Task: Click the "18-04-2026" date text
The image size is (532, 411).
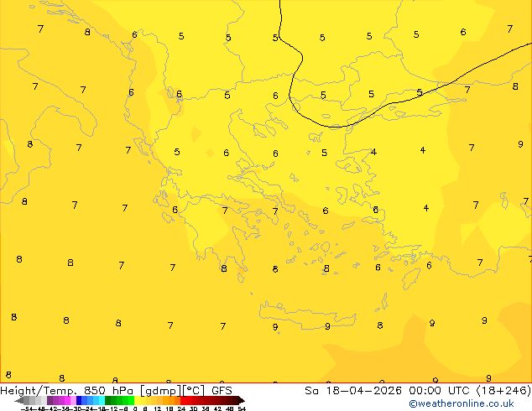Action: [x=363, y=391]
